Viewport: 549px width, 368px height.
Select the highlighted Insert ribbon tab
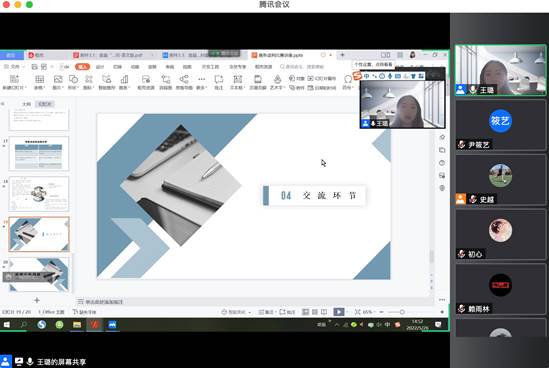82,67
